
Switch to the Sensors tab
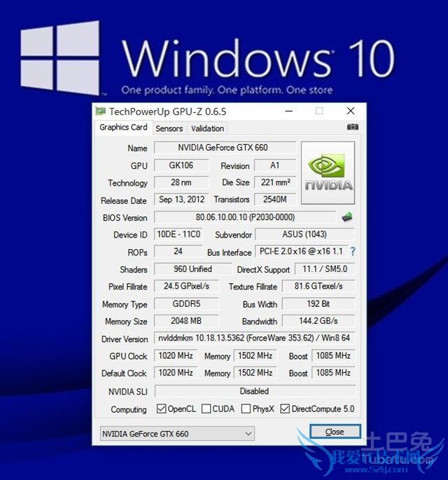(169, 128)
